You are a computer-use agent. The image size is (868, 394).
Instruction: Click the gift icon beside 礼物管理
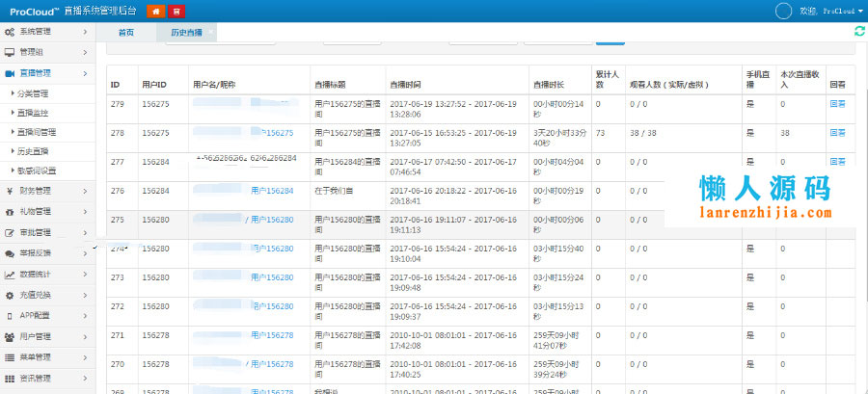[10, 212]
